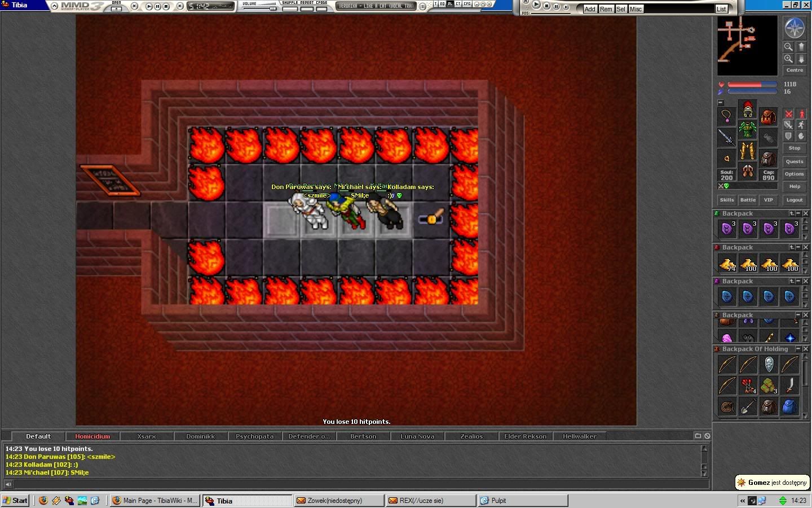812x508 pixels.
Task: Select the shovel in Backpack Of Holding
Action: (748, 406)
